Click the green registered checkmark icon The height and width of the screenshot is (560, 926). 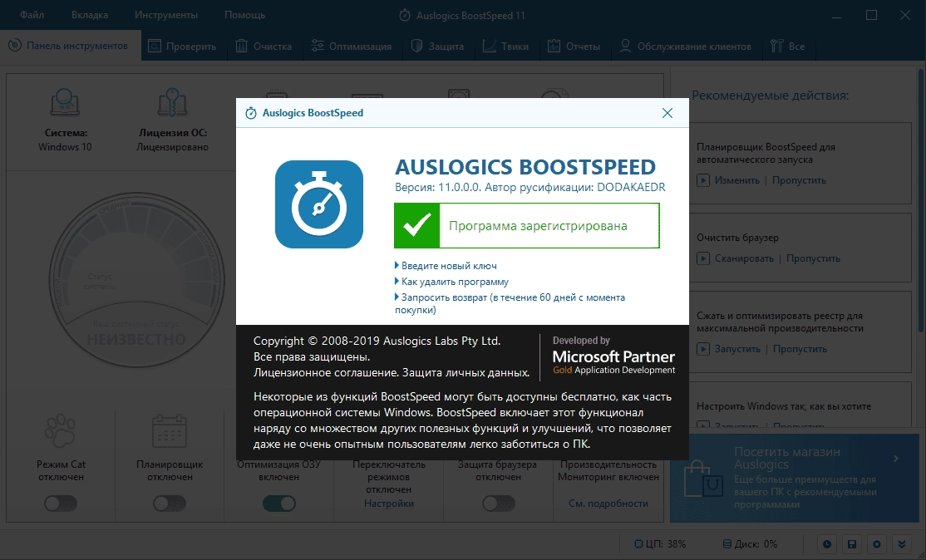(x=417, y=225)
